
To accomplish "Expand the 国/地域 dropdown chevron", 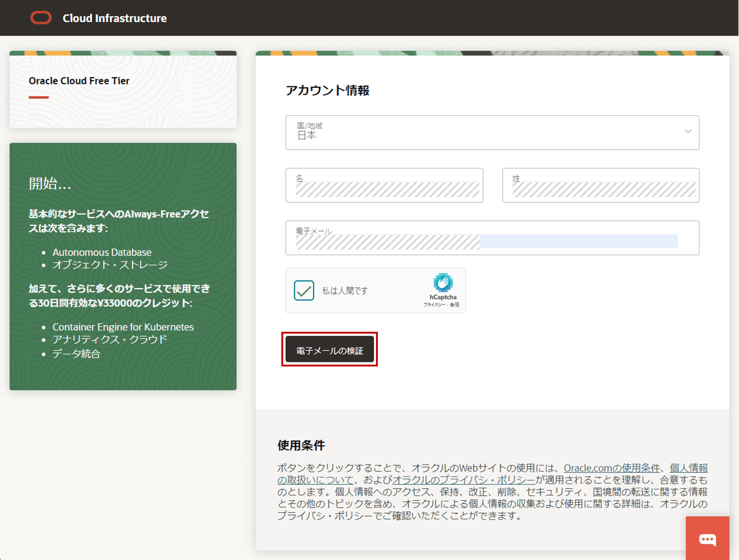I will (x=688, y=131).
